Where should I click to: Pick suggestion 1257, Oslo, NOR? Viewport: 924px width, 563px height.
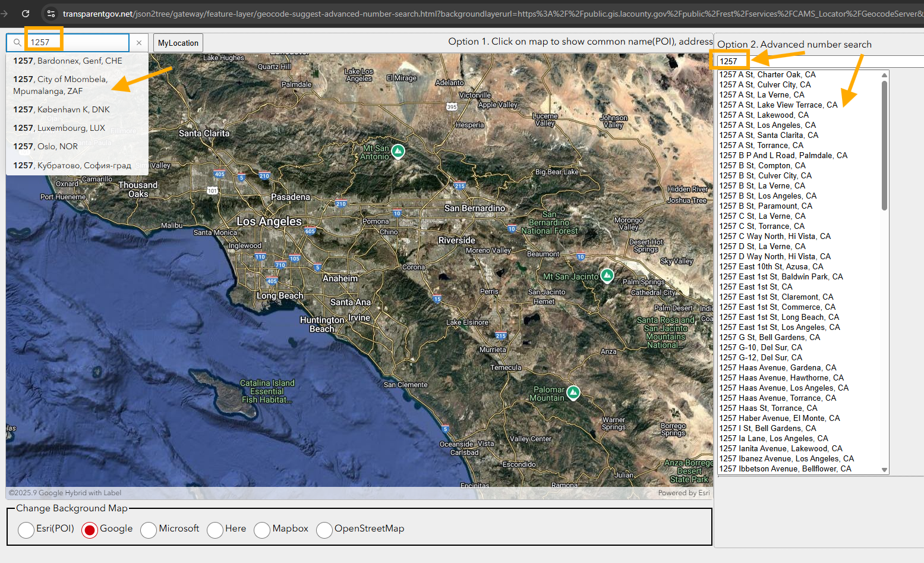pyautogui.click(x=46, y=146)
